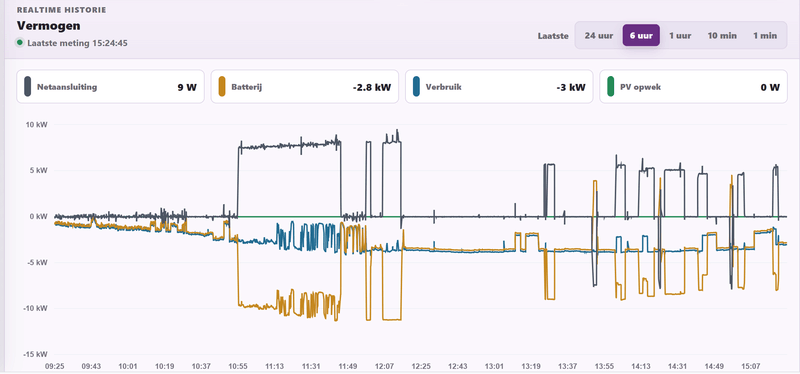Toggle the Verbruik series card

[x=499, y=87]
